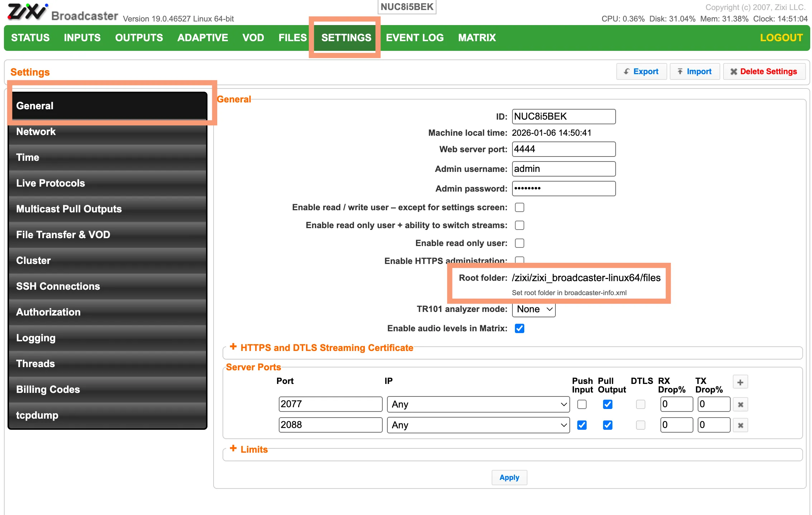Disable audio levels in Matrix
The width and height of the screenshot is (812, 515).
(519, 328)
